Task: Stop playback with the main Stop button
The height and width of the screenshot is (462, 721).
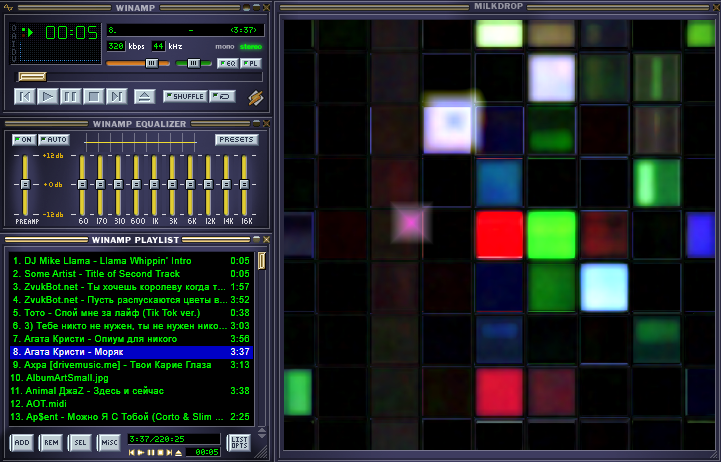Action: pos(94,97)
